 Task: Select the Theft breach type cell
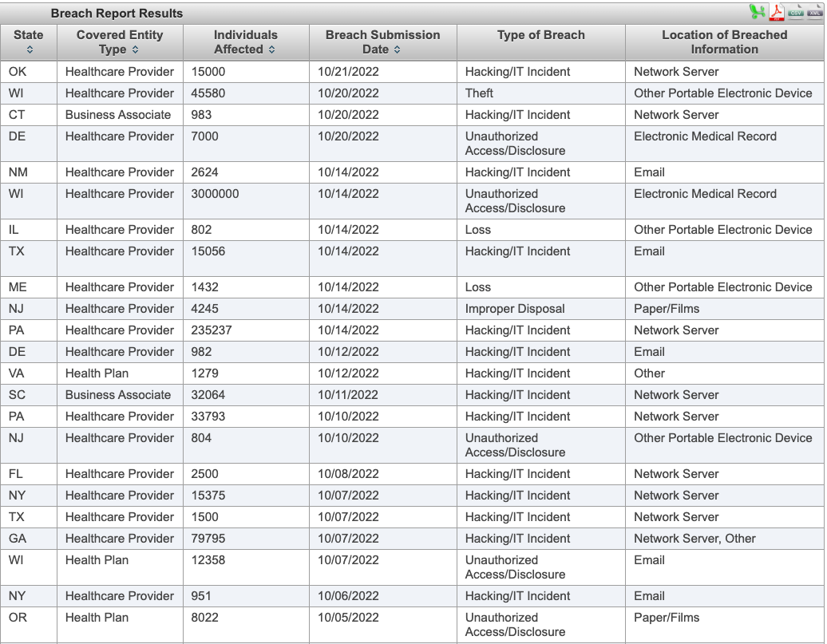coord(541,93)
